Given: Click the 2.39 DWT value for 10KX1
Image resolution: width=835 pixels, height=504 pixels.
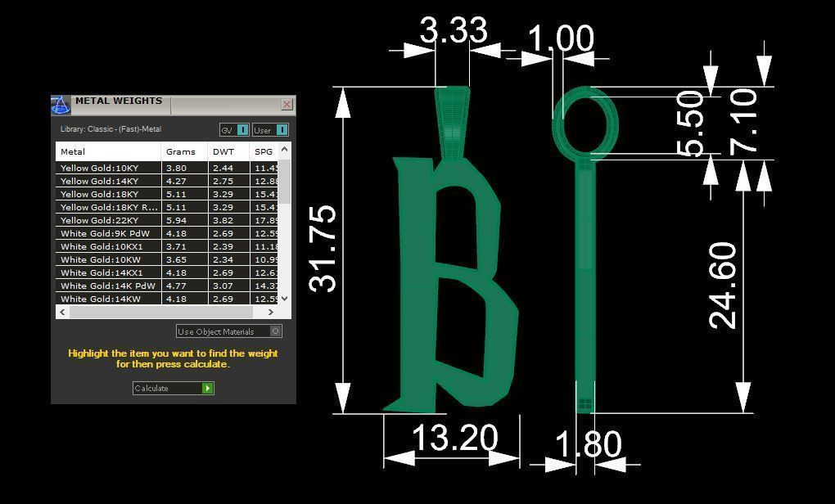Looking at the screenshot, I should [x=223, y=246].
